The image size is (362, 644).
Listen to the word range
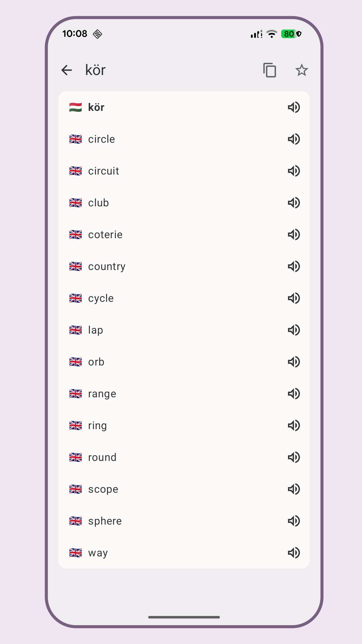click(294, 394)
